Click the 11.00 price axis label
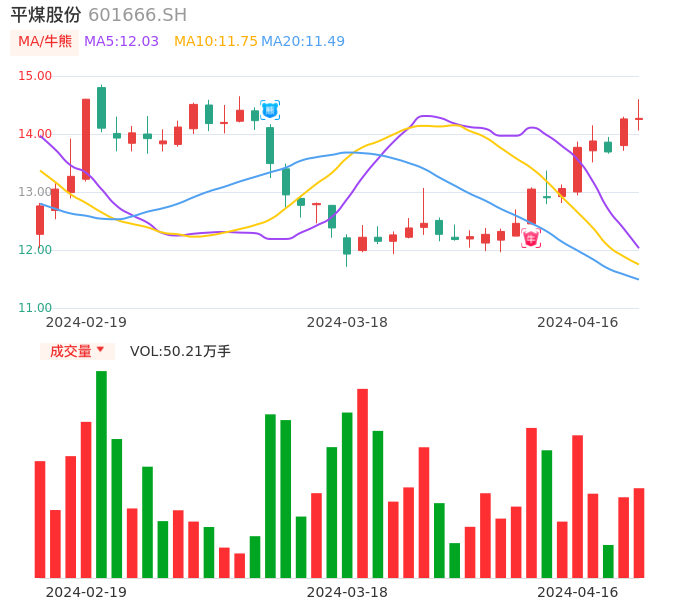This screenshot has height=606, width=686. [x=36, y=308]
